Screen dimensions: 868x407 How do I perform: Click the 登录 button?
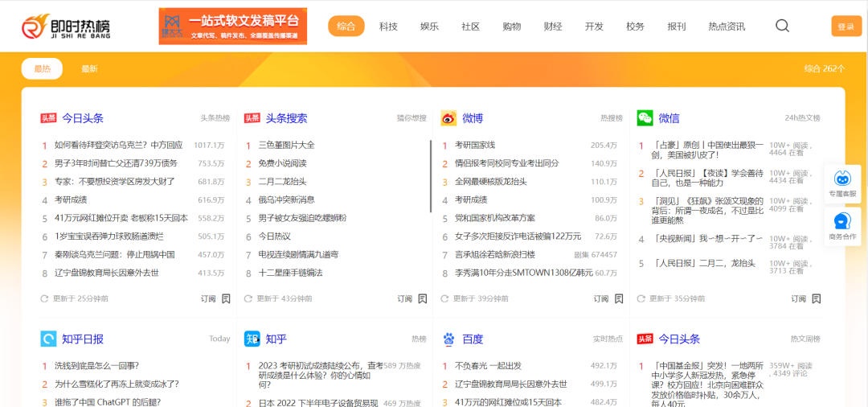coord(846,27)
